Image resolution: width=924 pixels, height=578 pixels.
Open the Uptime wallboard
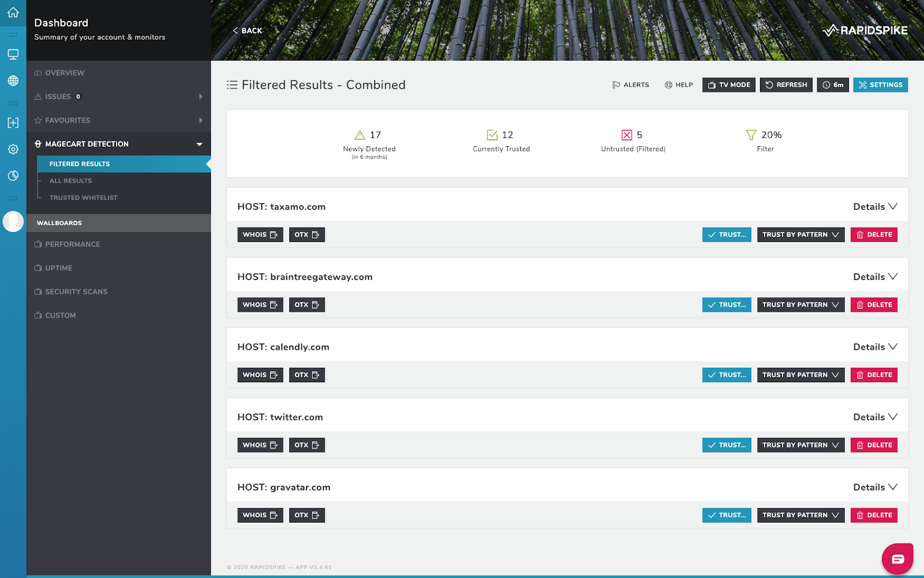point(118,268)
